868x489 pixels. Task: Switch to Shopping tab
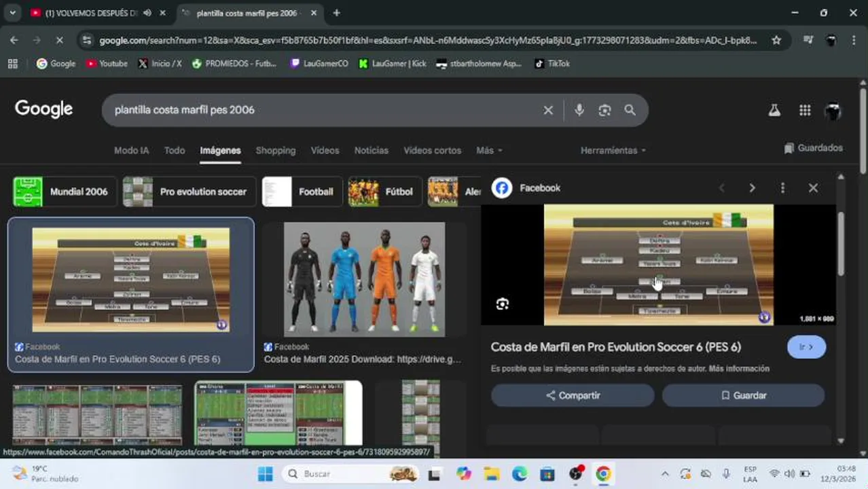[276, 151]
